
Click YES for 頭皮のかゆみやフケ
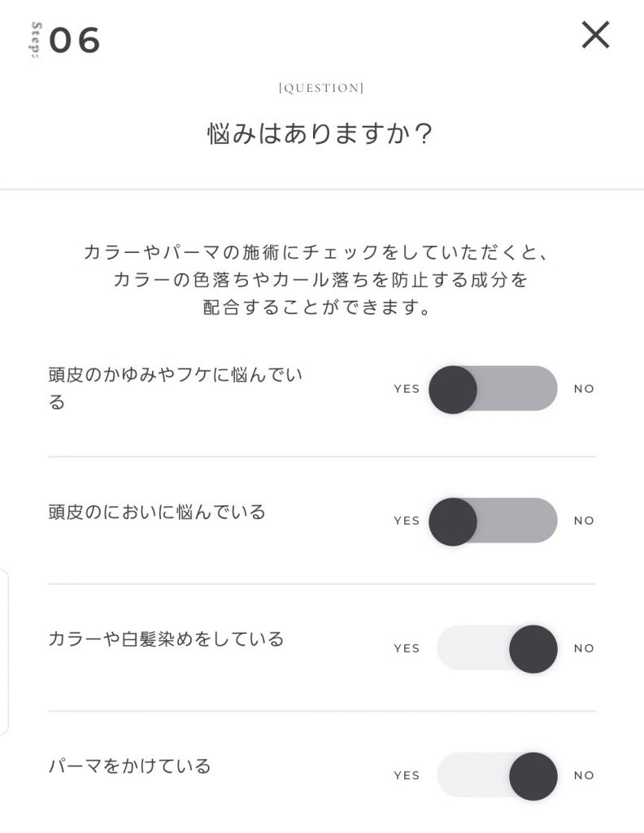[407, 389]
